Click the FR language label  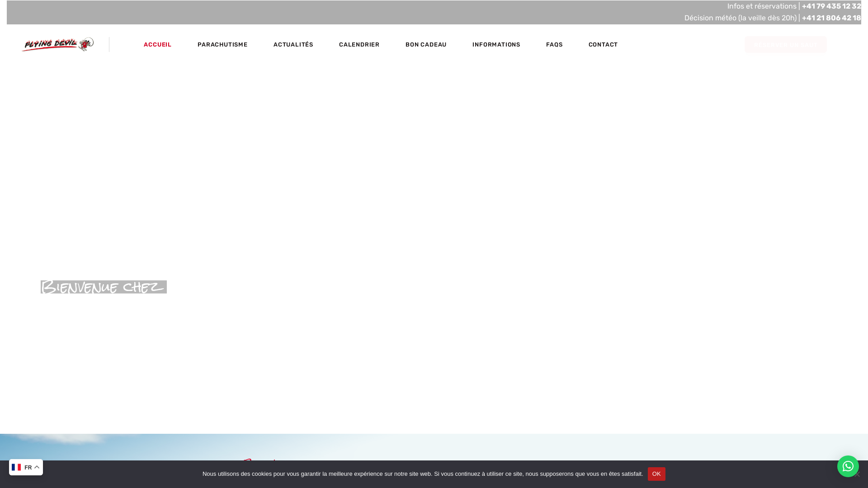pos(28,468)
